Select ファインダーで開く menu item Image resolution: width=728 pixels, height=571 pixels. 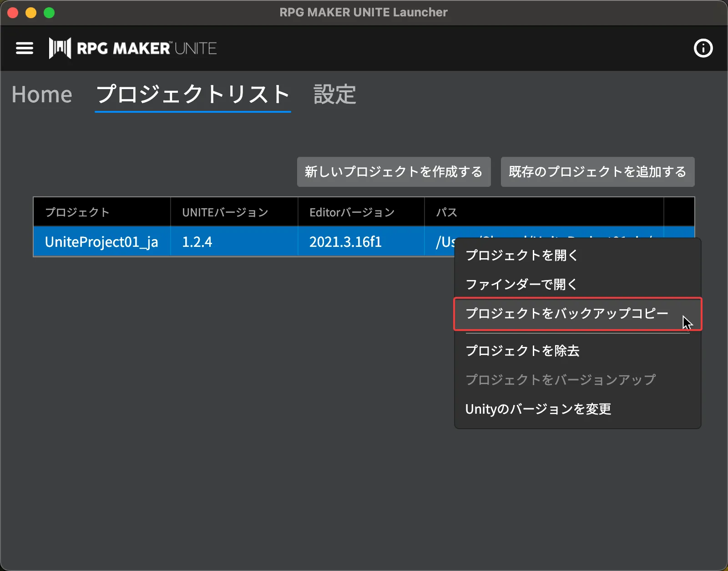click(x=521, y=285)
